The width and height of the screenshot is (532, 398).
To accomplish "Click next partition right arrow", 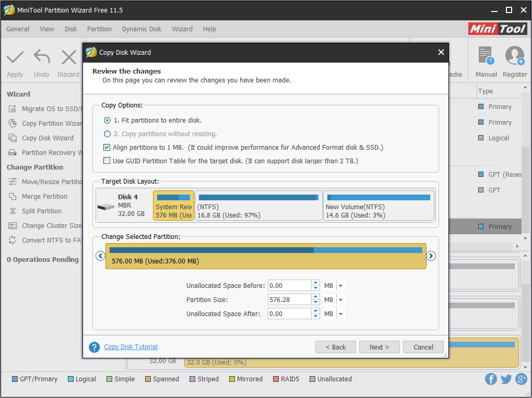I will click(x=431, y=256).
